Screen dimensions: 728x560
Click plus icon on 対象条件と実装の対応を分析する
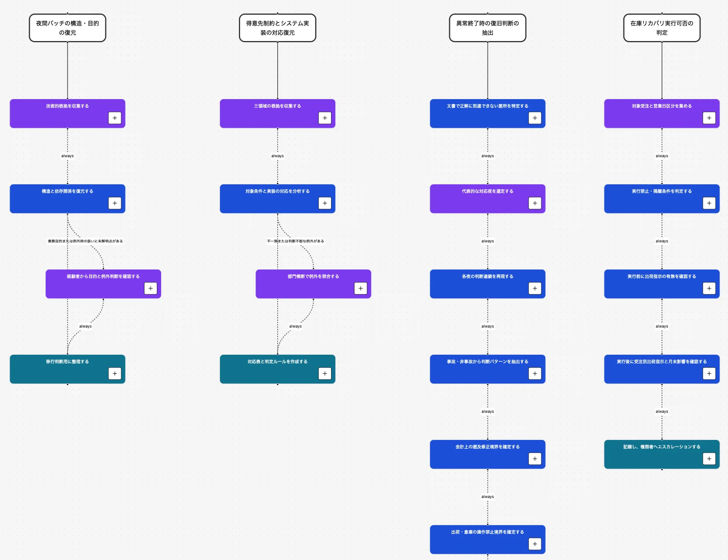tap(325, 203)
